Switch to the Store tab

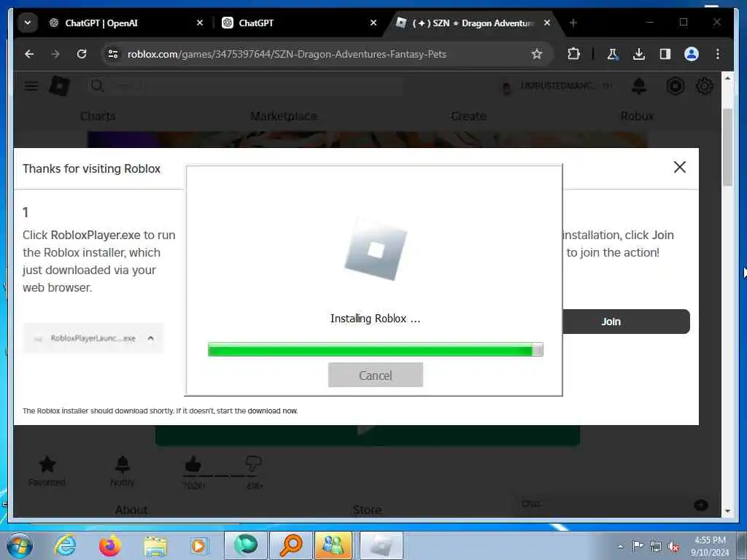click(368, 510)
